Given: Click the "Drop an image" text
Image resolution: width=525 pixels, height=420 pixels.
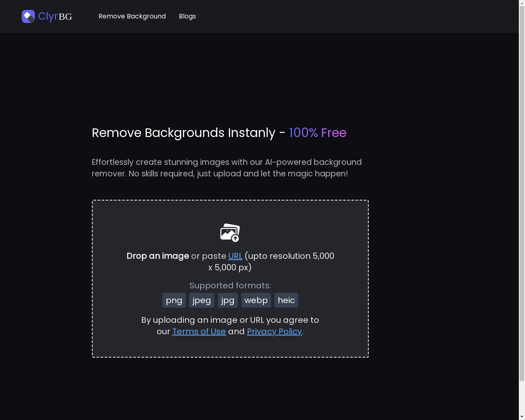Looking at the screenshot, I should (158, 256).
